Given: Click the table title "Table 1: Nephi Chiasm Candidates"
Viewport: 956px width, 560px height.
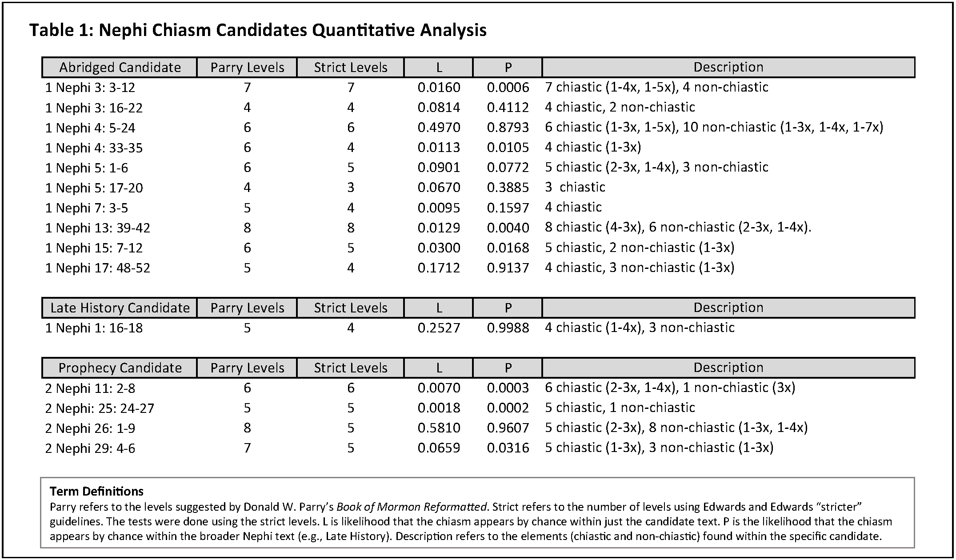Looking at the screenshot, I should [x=258, y=30].
